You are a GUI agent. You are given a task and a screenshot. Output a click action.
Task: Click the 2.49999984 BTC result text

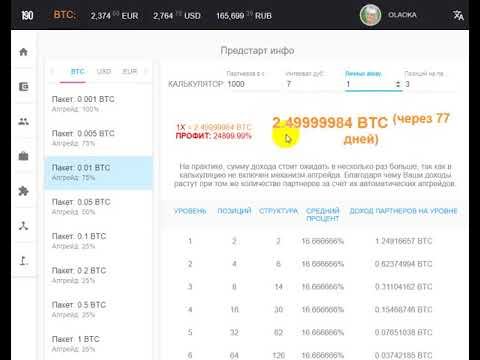330,123
